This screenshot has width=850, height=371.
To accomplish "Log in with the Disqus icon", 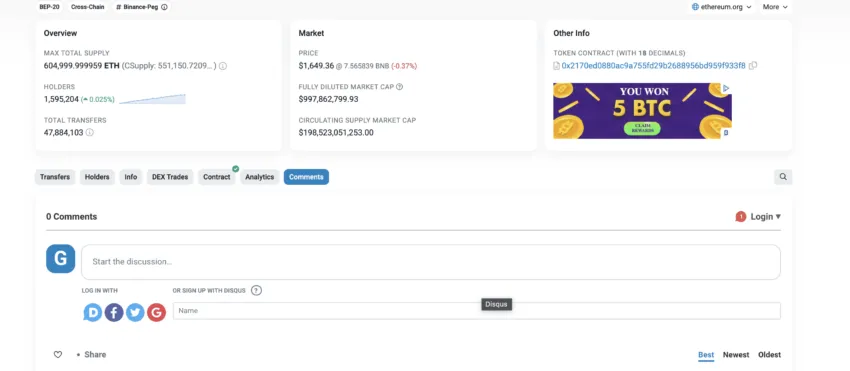I will pyautogui.click(x=93, y=312).
